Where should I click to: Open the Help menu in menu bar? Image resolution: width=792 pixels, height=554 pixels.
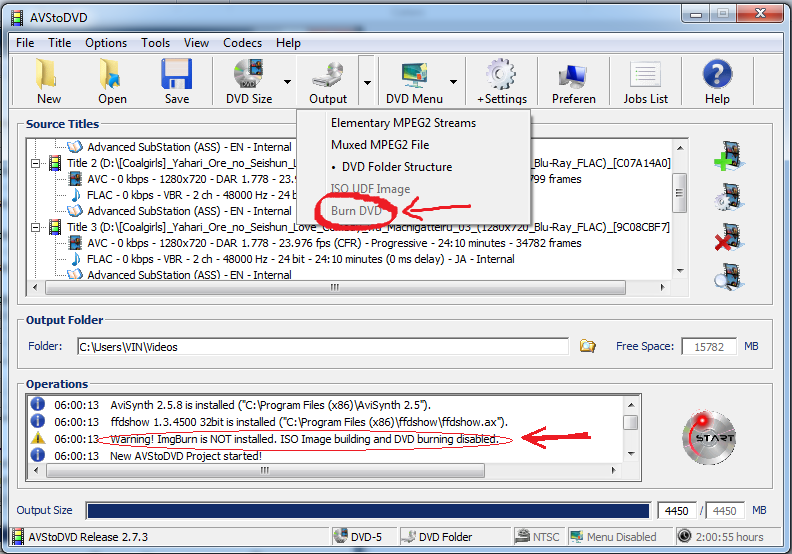288,43
